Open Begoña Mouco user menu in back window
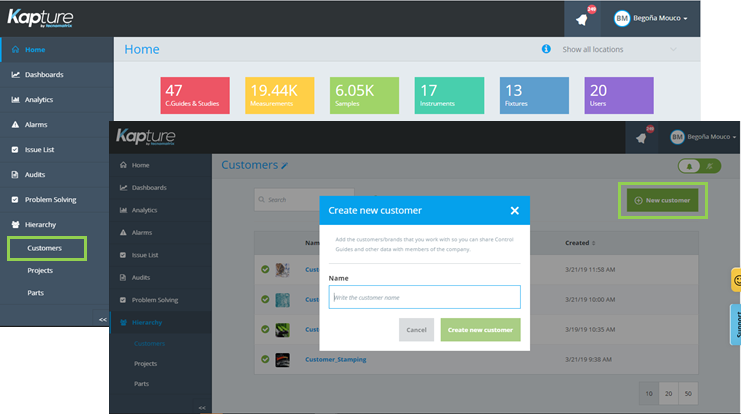741x414 pixels. click(x=650, y=18)
